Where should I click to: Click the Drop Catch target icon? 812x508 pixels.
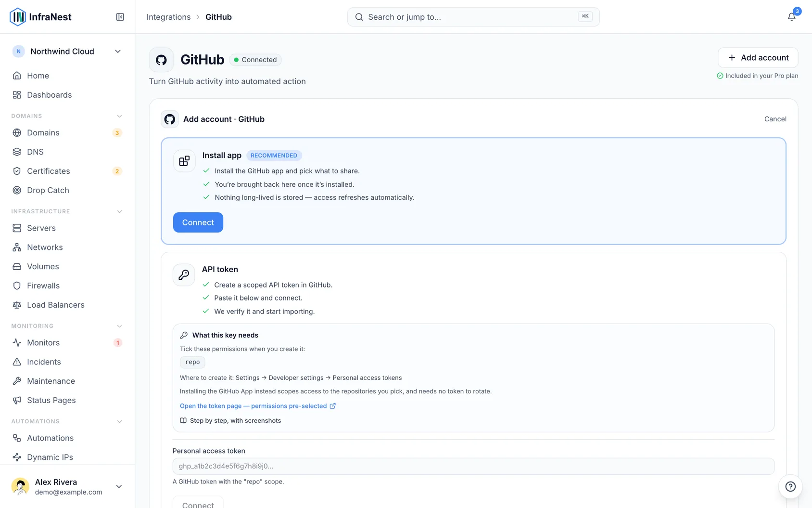coord(17,190)
